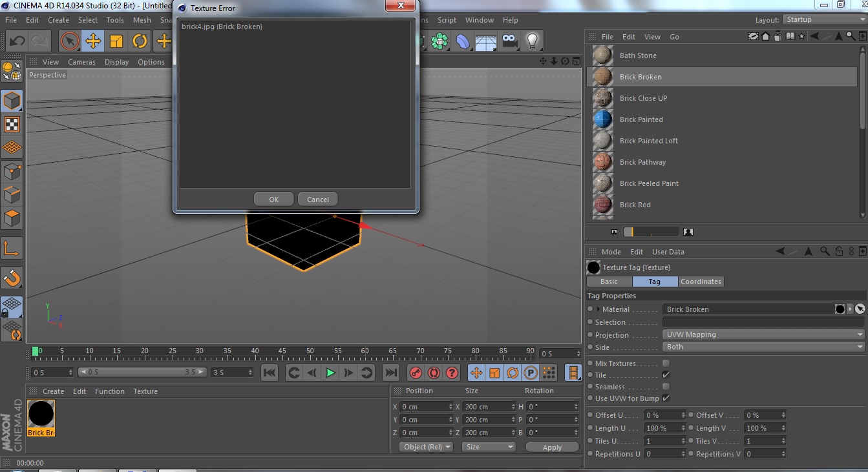868x472 pixels.
Task: Click Cancel in Texture Error dialog
Action: 318,200
